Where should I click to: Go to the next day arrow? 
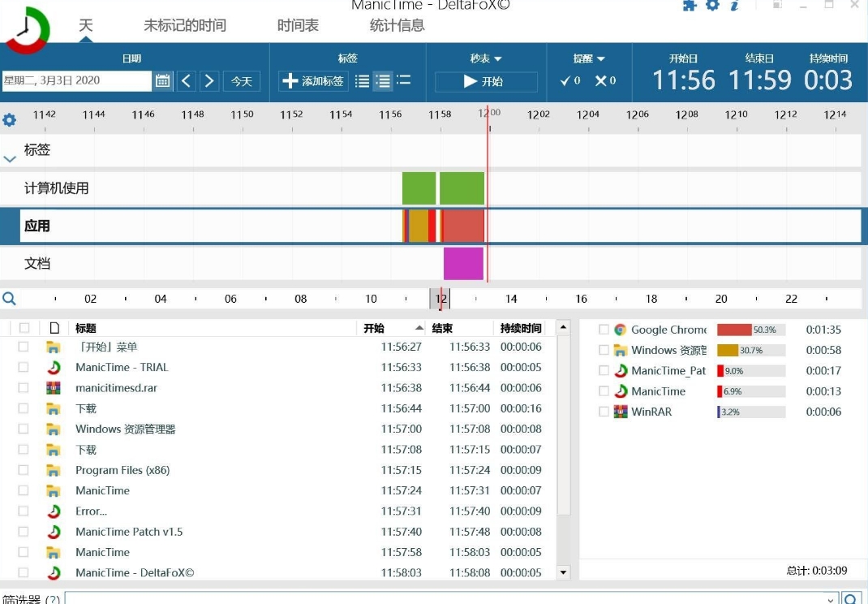pos(209,81)
